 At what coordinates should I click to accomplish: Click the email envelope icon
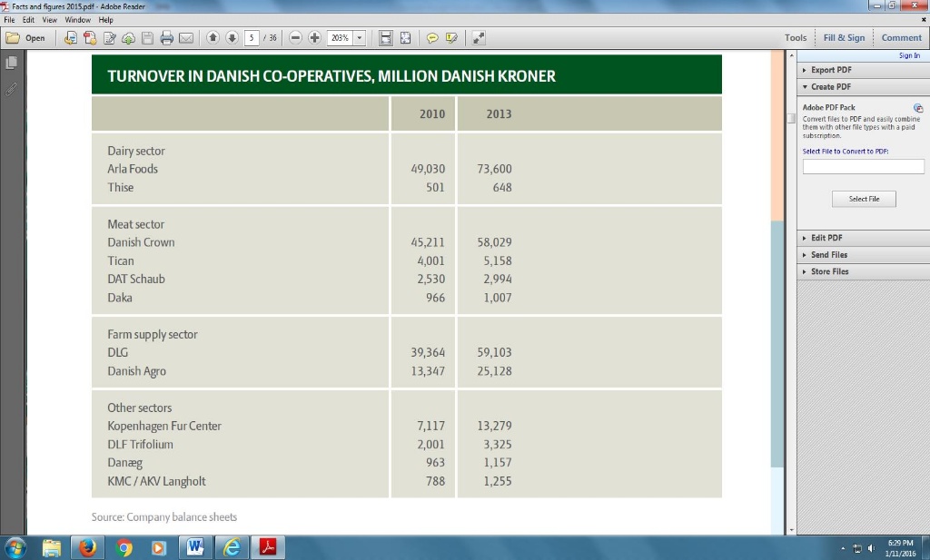(x=186, y=38)
